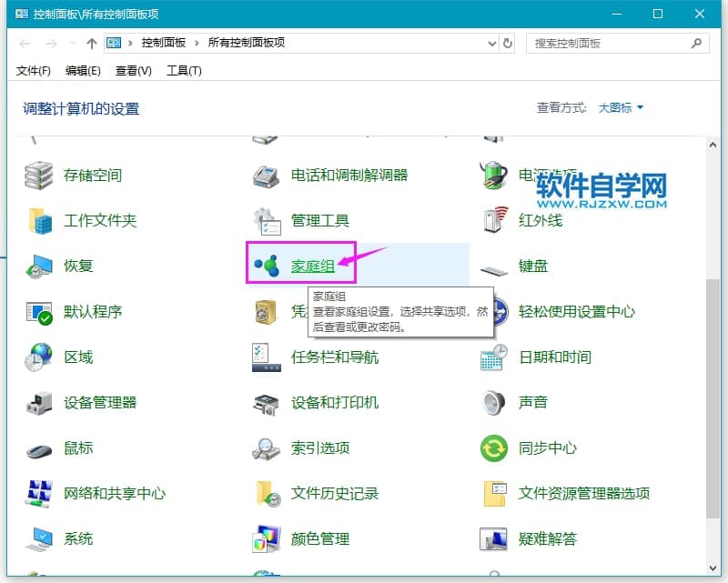Open the 网络和共享中心 icon
Viewport: 728px width, 583px height.
click(40, 493)
